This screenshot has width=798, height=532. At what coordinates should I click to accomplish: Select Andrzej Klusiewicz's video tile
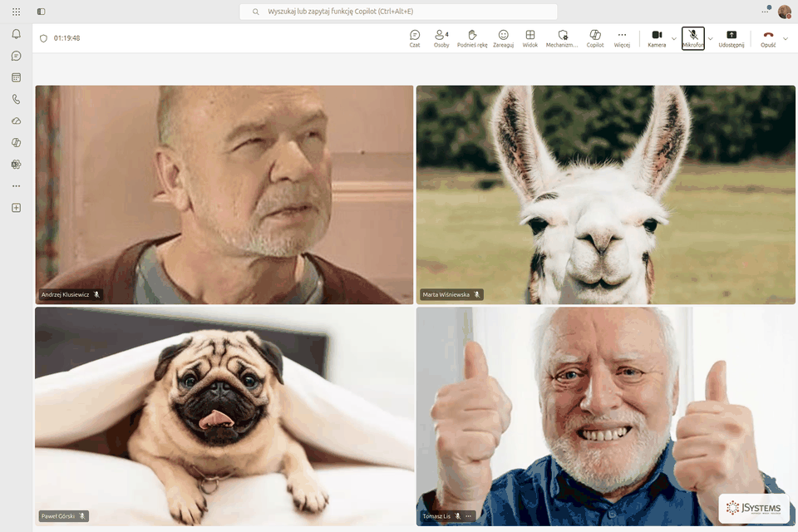(224, 195)
